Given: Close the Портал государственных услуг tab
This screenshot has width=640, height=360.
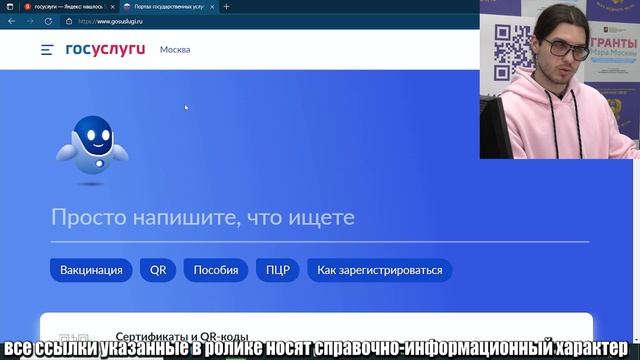Looking at the screenshot, I should [212, 7].
